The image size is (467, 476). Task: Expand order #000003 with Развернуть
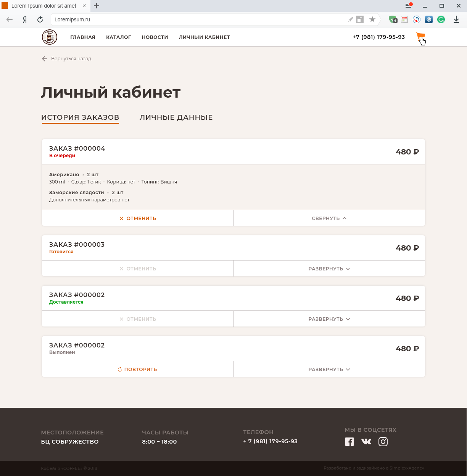329,269
